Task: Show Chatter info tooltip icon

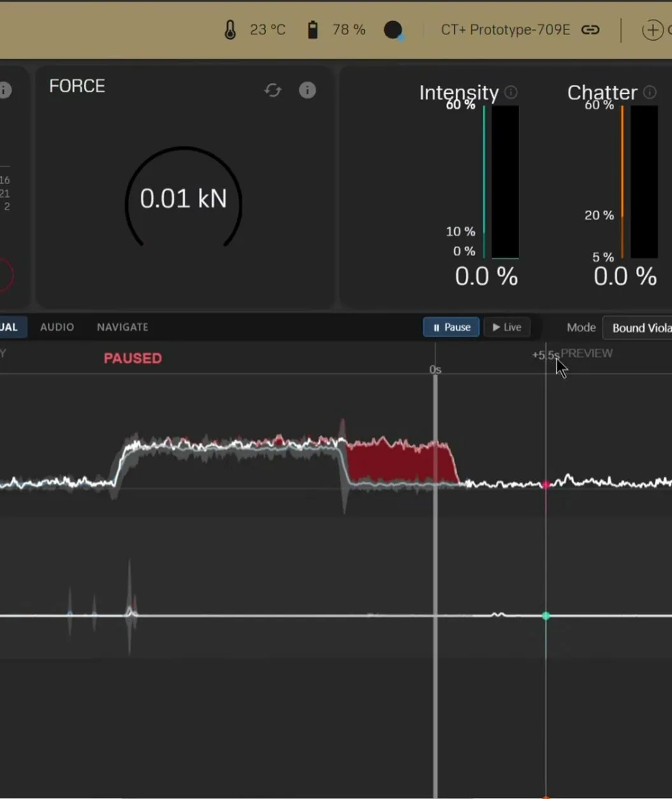Action: click(x=650, y=92)
